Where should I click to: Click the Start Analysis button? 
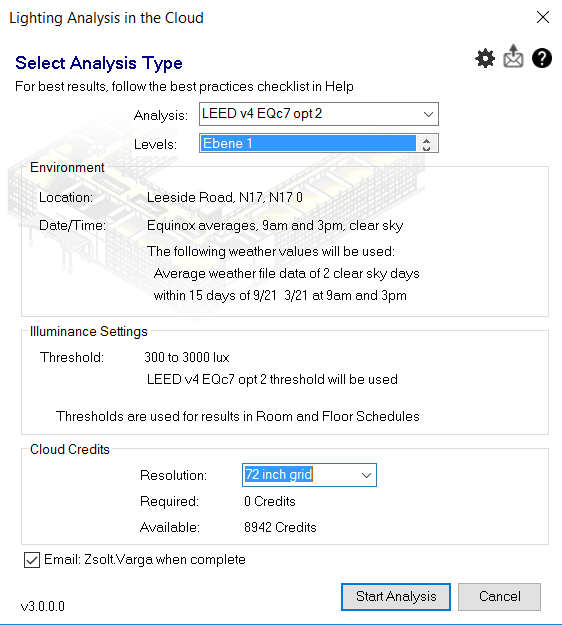point(396,597)
